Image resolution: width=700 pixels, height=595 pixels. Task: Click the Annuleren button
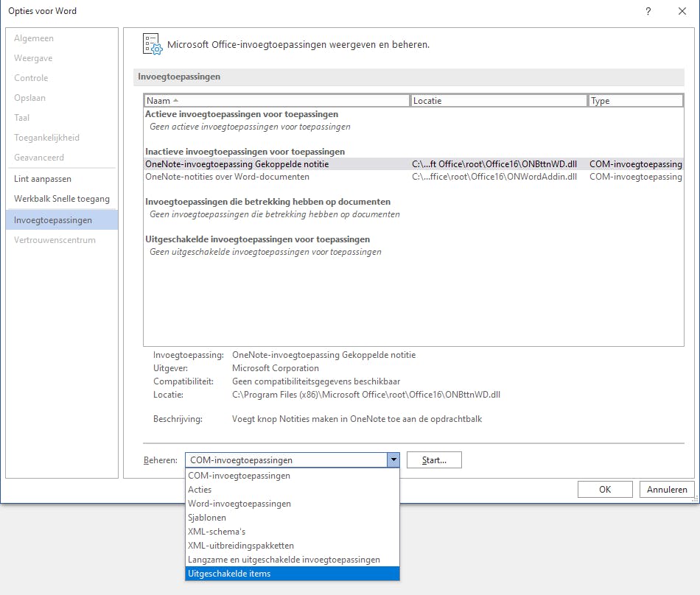click(667, 489)
